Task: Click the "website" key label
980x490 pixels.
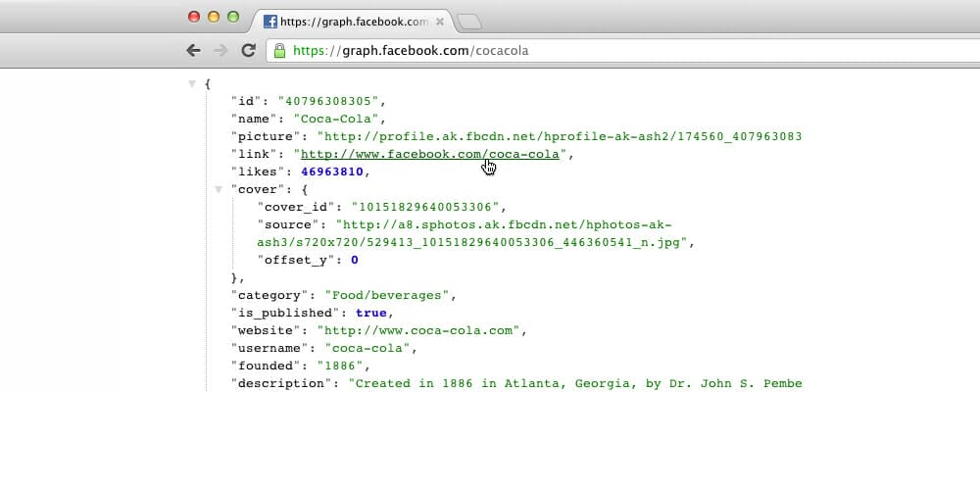Action: pos(266,330)
